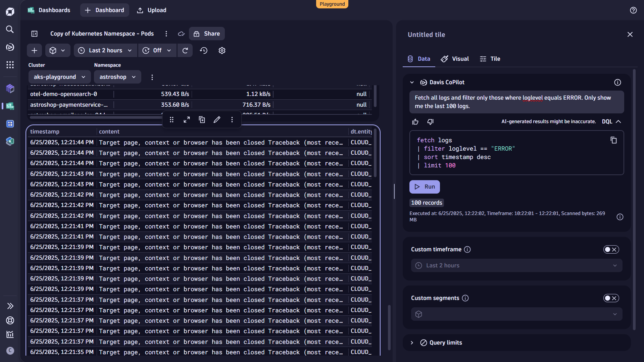Copy the DQL query using the copy icon

tap(613, 140)
